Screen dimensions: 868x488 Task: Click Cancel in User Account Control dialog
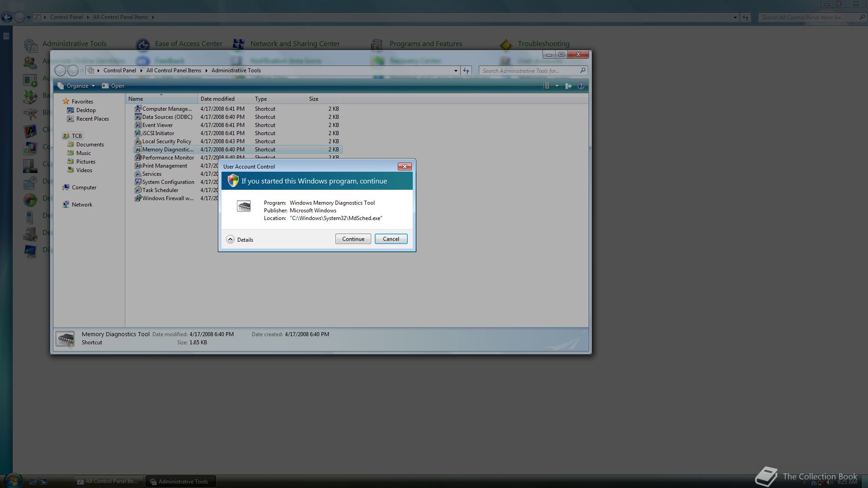(391, 239)
